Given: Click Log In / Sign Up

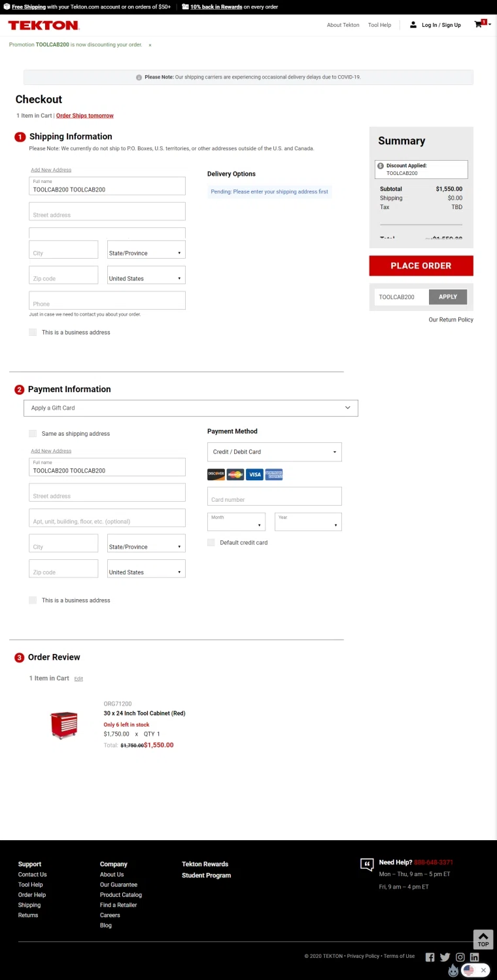Looking at the screenshot, I should (x=441, y=25).
